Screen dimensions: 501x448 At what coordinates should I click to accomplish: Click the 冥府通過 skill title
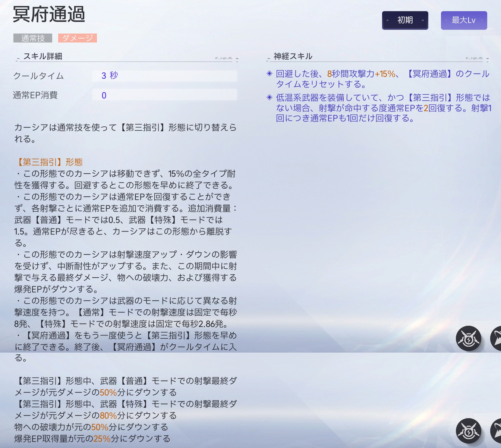tap(49, 15)
